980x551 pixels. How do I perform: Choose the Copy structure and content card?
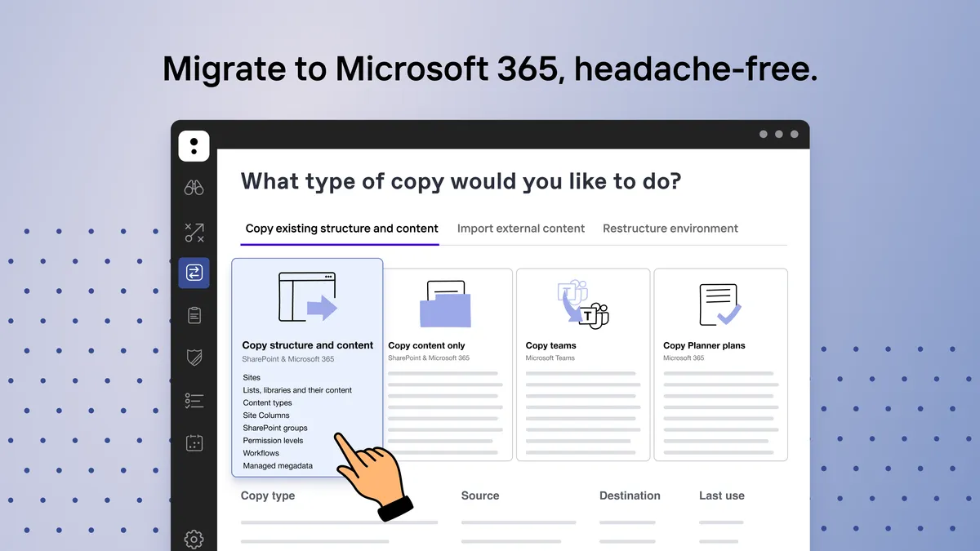(308, 367)
